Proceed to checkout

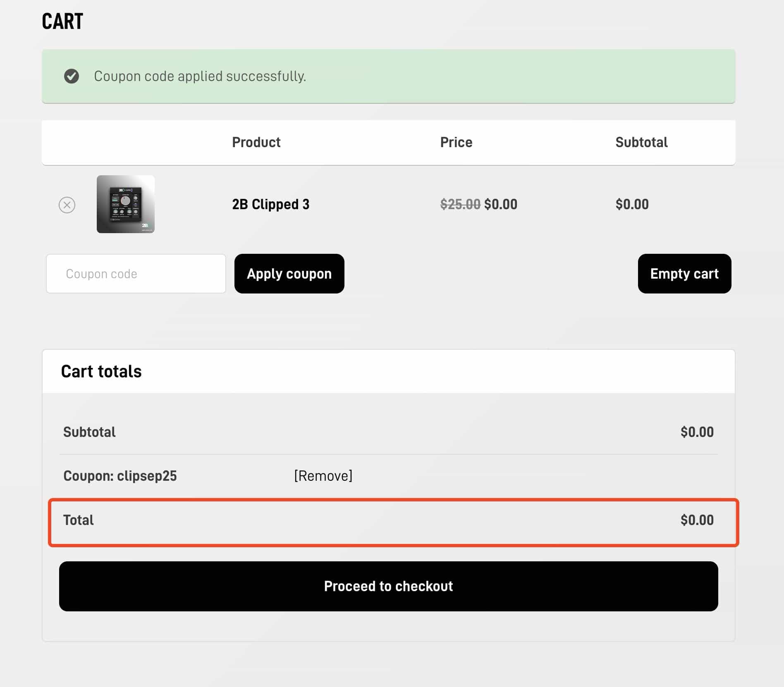point(388,586)
